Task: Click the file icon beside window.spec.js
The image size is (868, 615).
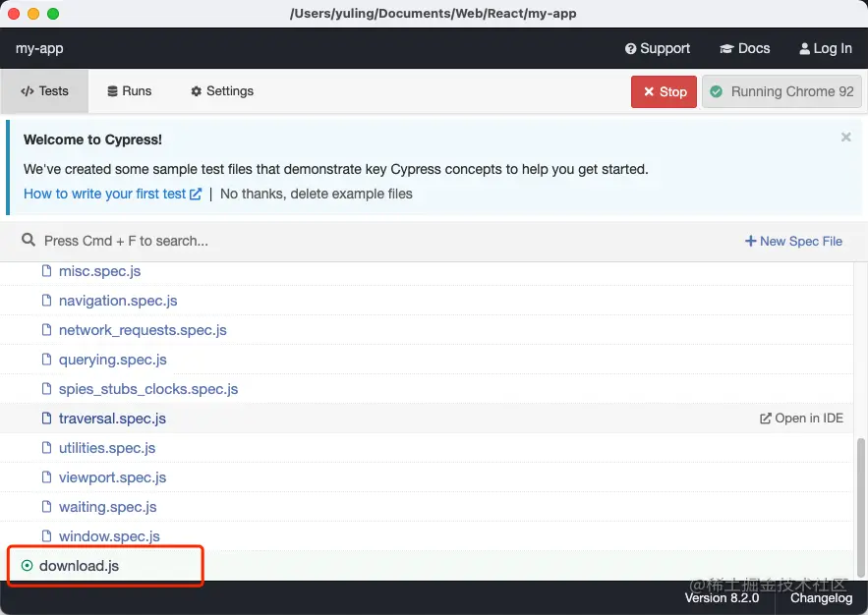Action: (x=47, y=535)
